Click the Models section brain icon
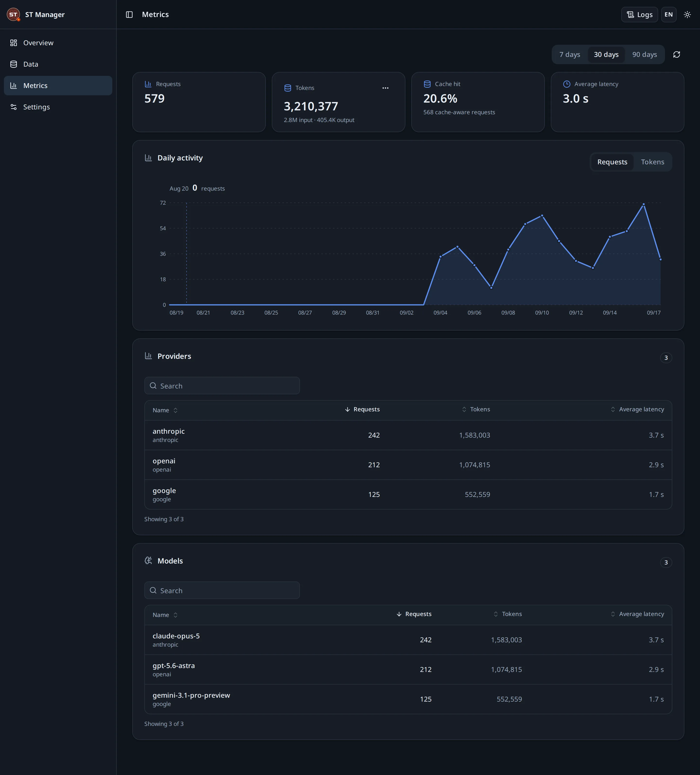 [148, 561]
